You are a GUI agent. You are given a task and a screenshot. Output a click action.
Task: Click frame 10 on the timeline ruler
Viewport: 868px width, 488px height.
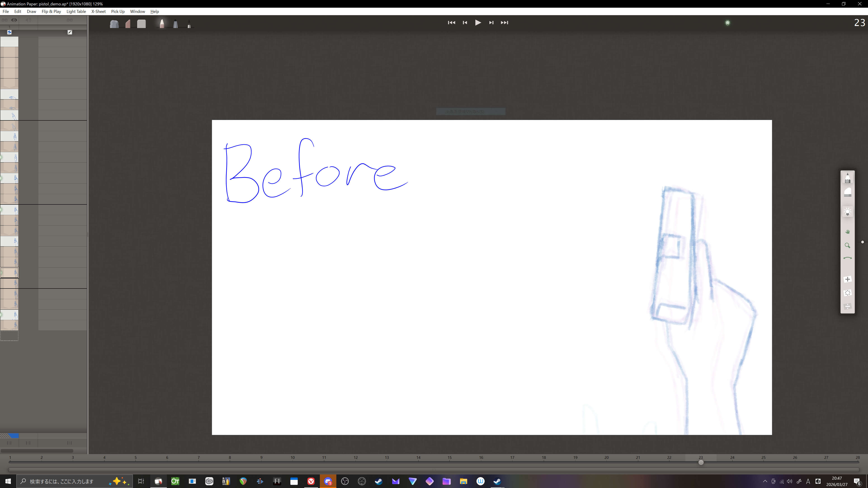click(x=292, y=458)
